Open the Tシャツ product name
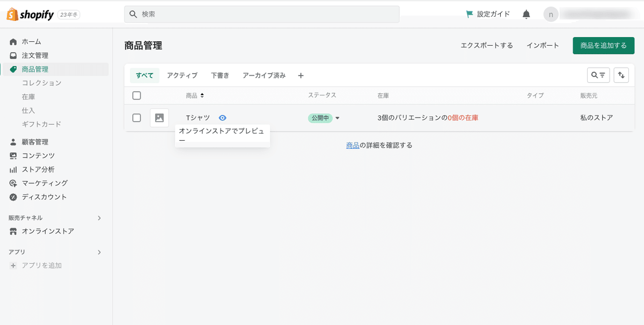 click(x=198, y=118)
